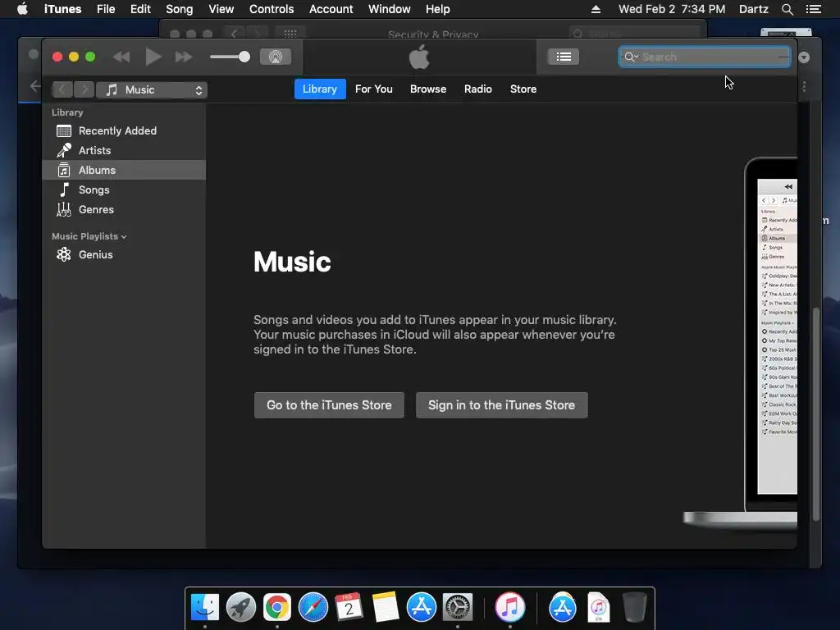Click Sign in to the iTunes Store
The width and height of the screenshot is (840, 630).
coord(501,405)
